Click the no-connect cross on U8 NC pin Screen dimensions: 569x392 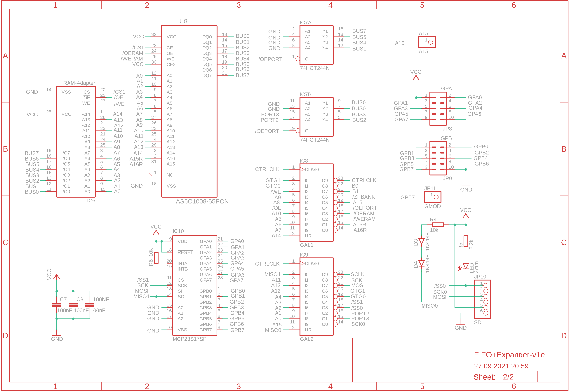151,175
